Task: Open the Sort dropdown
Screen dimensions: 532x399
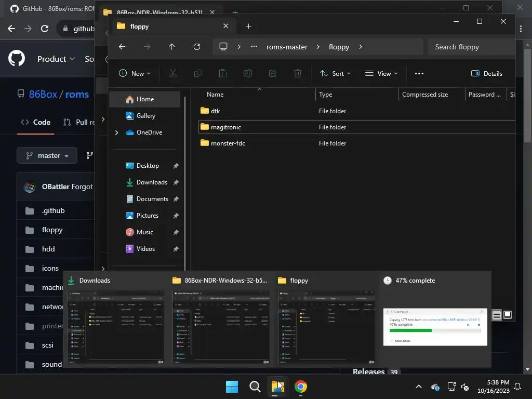Action: coord(335,73)
